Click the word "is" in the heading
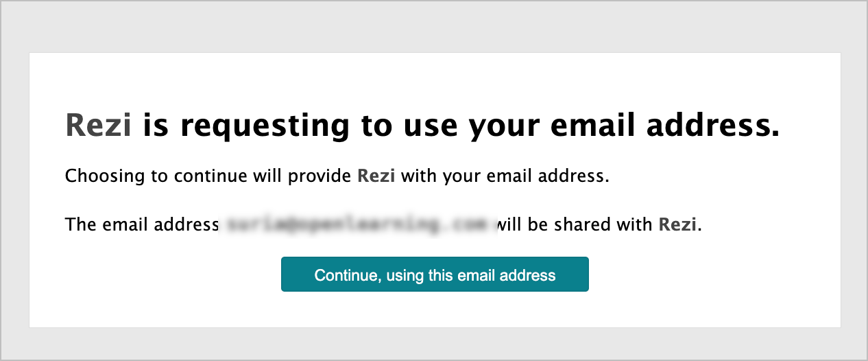The image size is (868, 361). pos(154,126)
